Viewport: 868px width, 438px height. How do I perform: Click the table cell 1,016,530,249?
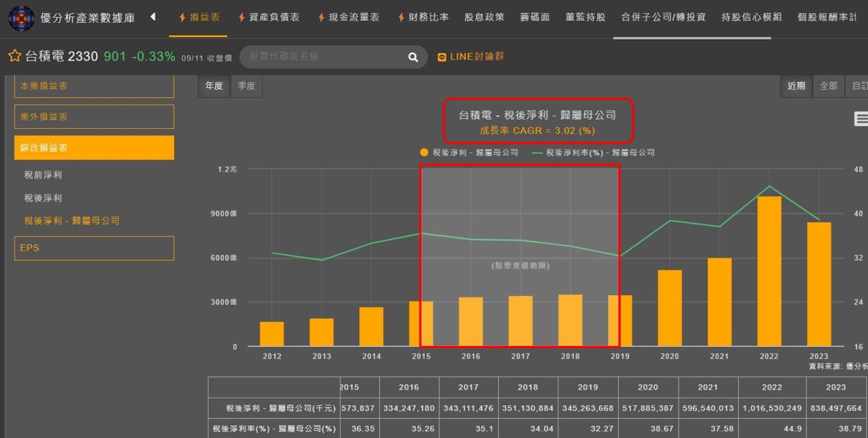point(772,408)
